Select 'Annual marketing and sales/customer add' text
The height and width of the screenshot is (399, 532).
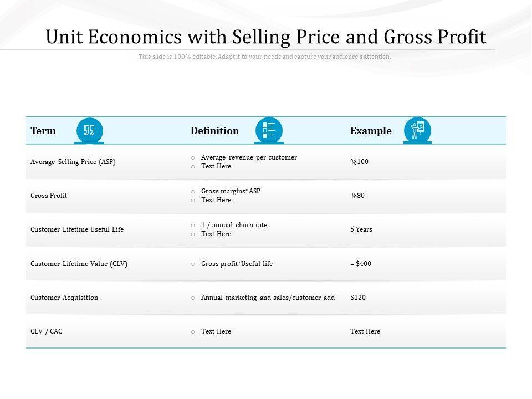point(268,298)
